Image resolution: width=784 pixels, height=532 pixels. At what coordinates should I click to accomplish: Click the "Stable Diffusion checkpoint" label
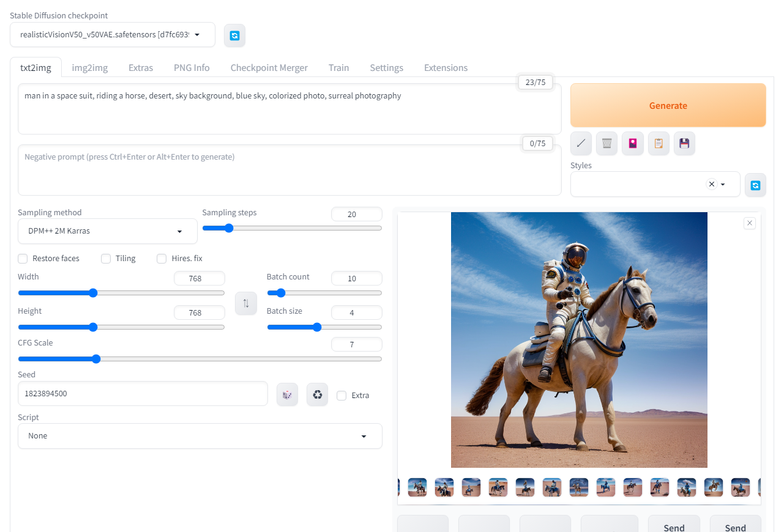click(x=59, y=15)
